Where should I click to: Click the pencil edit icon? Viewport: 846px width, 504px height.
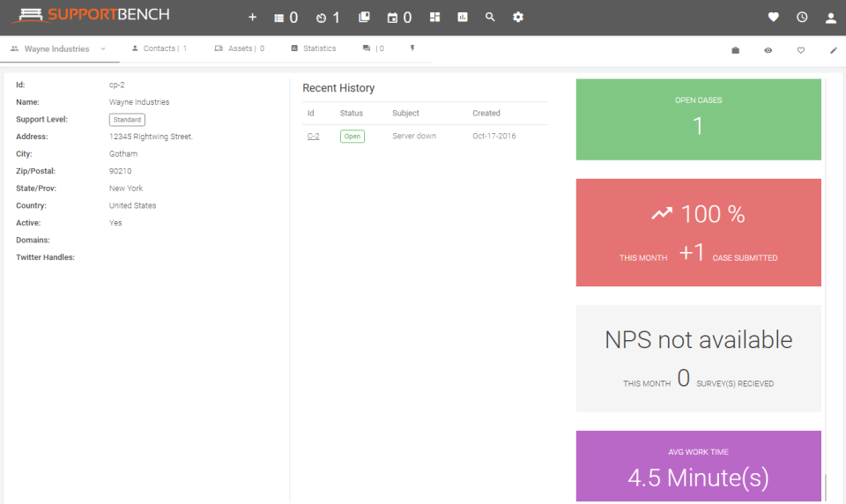pos(833,50)
